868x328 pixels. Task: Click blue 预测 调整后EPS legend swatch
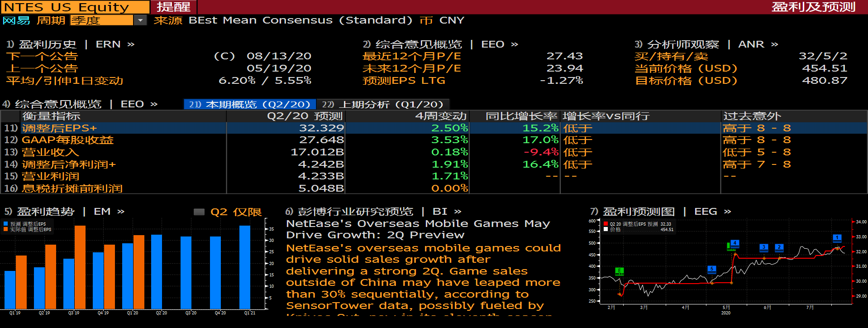click(6, 224)
